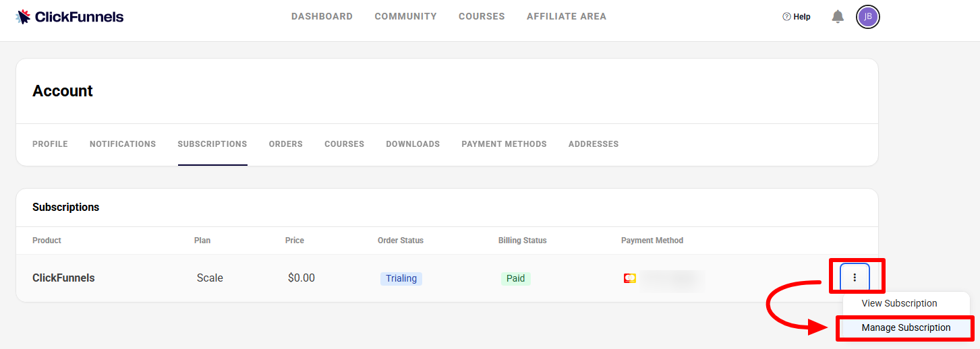Viewport: 980px width, 349px height.
Task: Select the Subscriptions tab
Action: (212, 144)
